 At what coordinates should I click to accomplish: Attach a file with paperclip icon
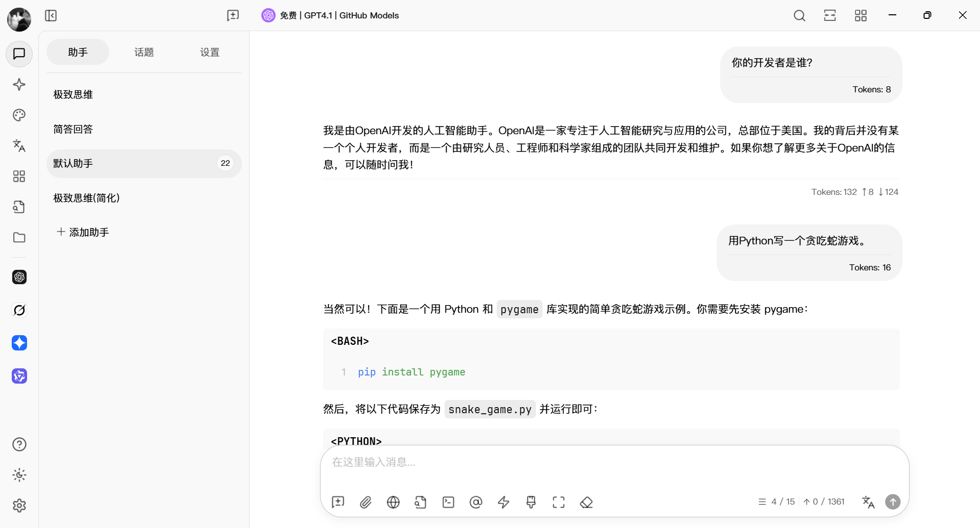click(x=365, y=502)
